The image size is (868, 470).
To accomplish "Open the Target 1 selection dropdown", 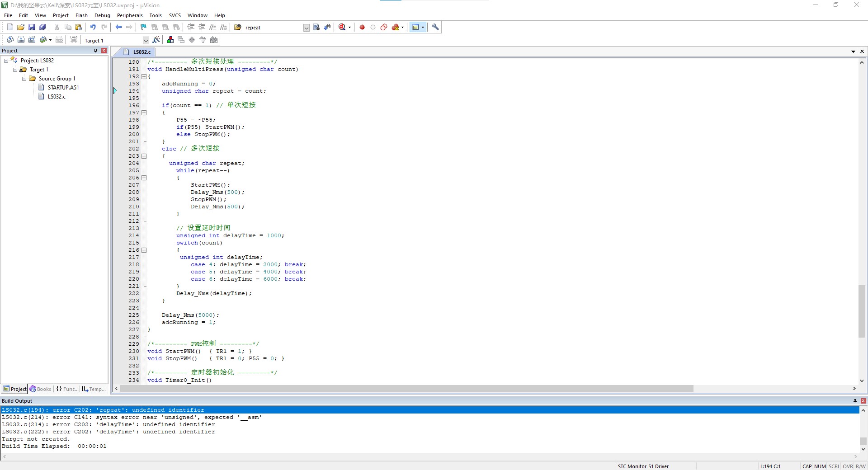I will 146,40.
